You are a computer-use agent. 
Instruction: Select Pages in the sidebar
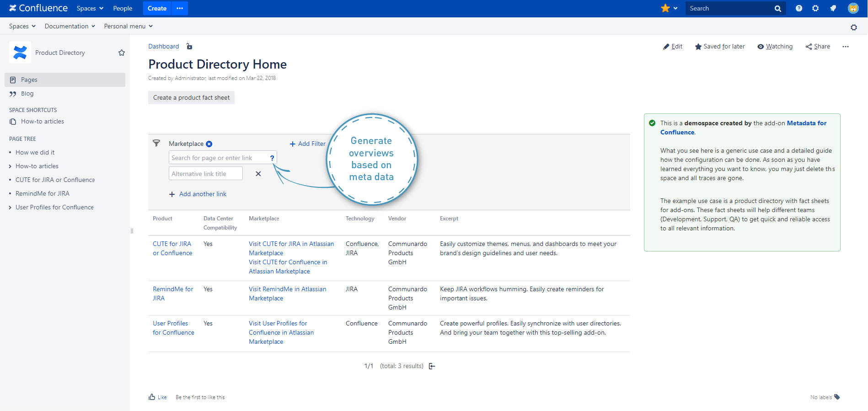[x=65, y=80]
